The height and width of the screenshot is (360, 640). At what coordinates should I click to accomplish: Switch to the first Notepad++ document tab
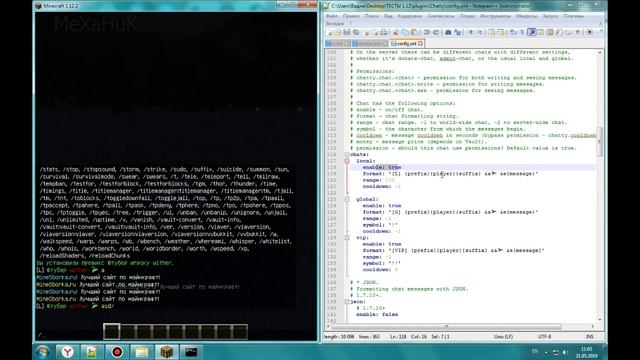click(x=338, y=43)
